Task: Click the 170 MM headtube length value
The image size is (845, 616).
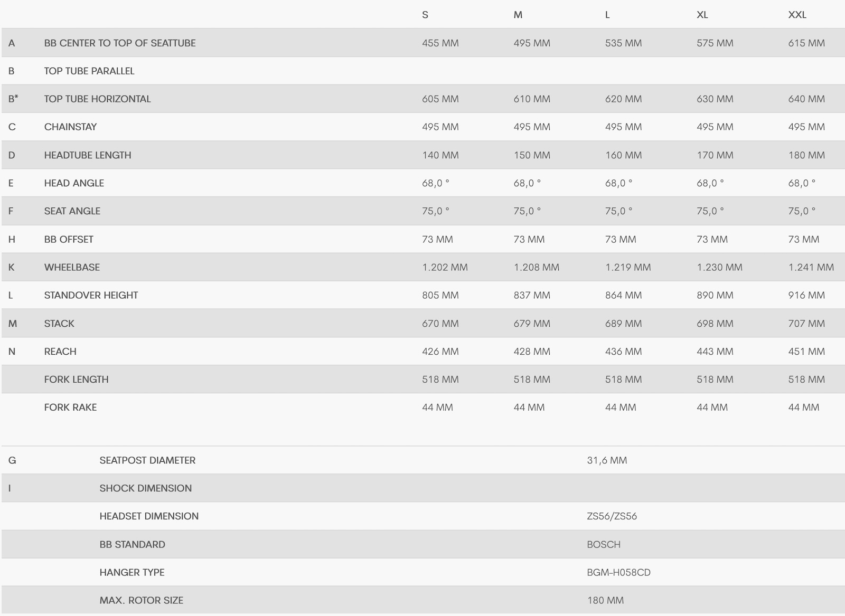Action: coord(715,155)
